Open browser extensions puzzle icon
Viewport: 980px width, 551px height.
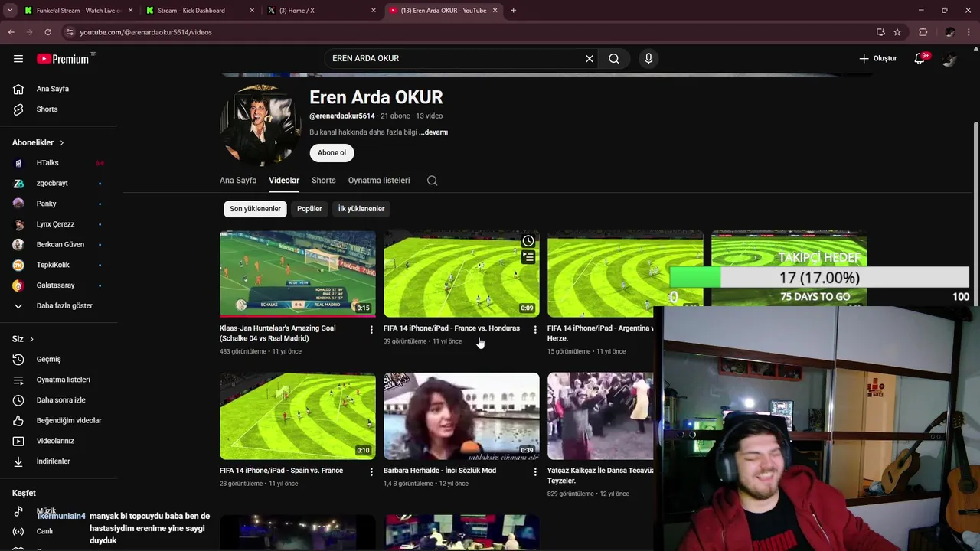pos(923,32)
